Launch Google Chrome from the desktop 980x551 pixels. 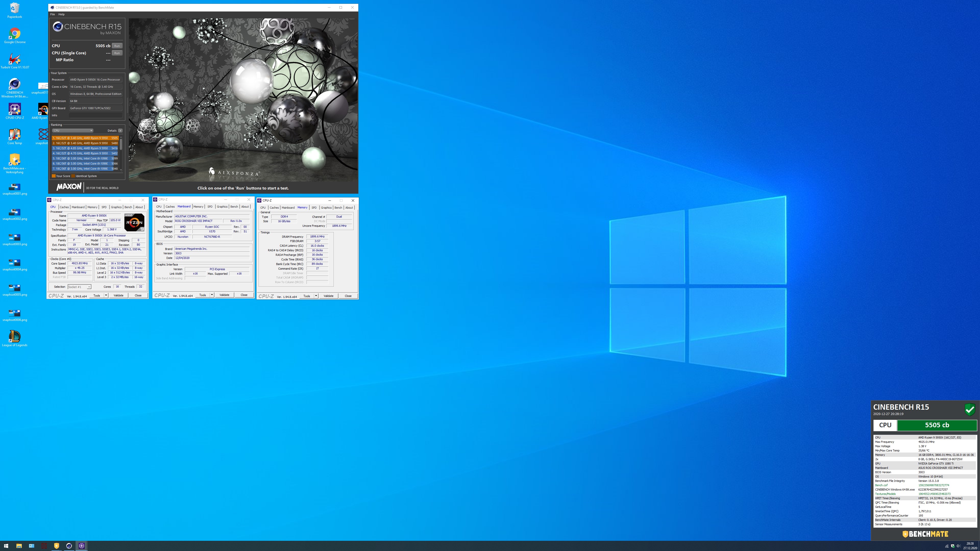tap(15, 36)
